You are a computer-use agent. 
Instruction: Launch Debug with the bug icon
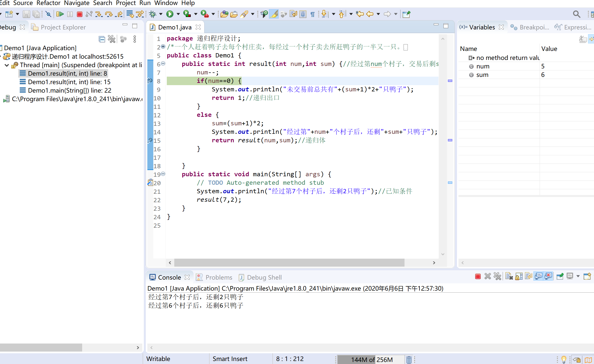click(x=153, y=14)
